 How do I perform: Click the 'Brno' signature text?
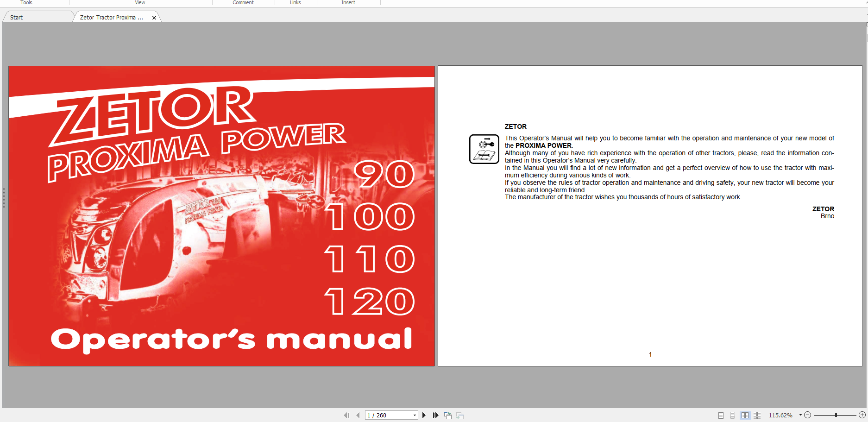(827, 216)
